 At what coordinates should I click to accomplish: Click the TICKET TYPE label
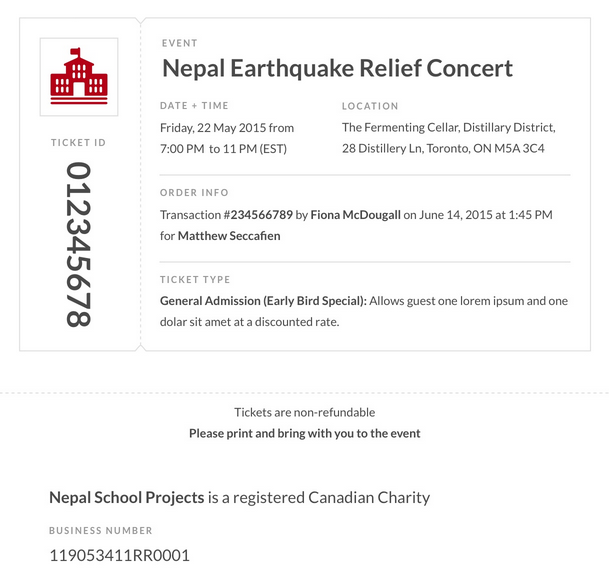click(x=195, y=280)
